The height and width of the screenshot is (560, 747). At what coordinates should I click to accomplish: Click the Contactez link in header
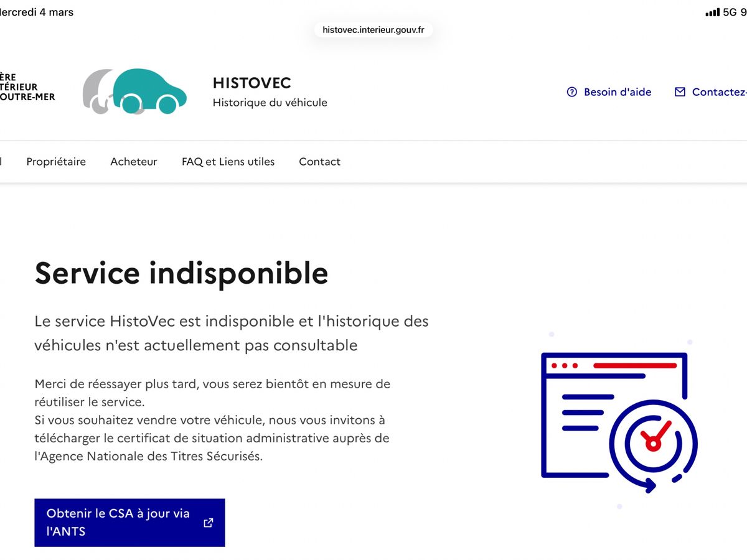711,92
